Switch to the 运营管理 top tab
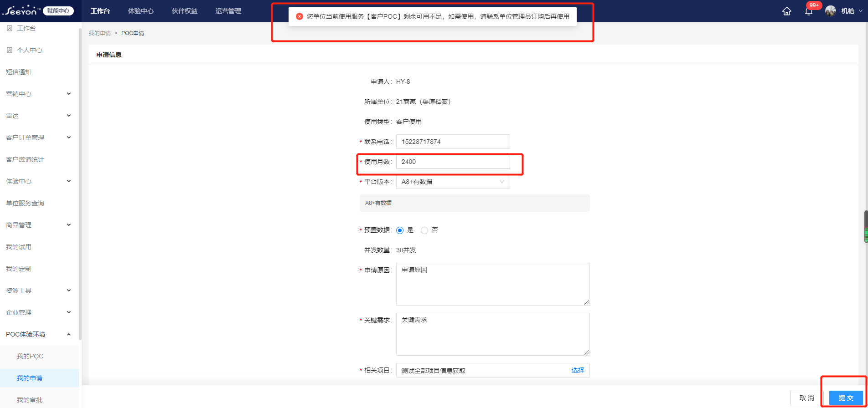This screenshot has height=408, width=868. pyautogui.click(x=228, y=11)
